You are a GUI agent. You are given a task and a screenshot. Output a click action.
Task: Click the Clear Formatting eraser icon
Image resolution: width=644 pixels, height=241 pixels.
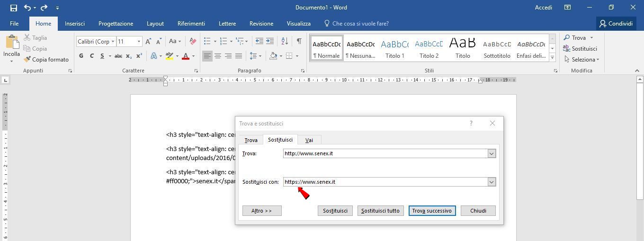(192, 42)
